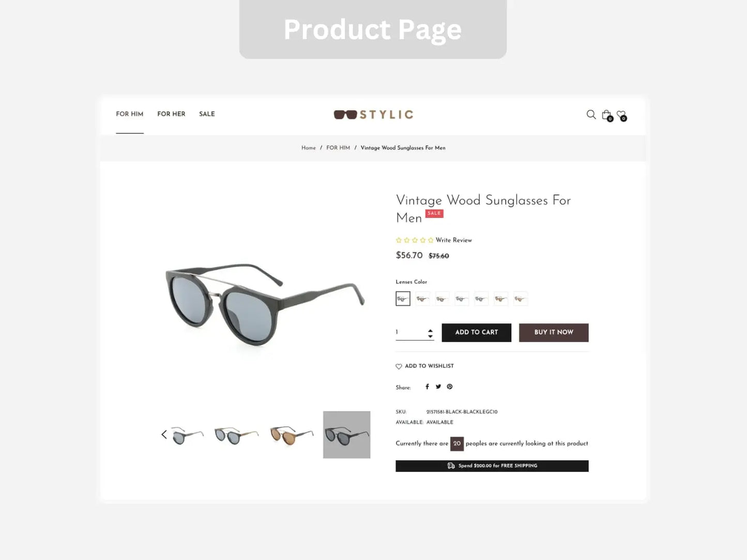Click the Stylic logo
The width and height of the screenshot is (747, 560).
pyautogui.click(x=373, y=114)
